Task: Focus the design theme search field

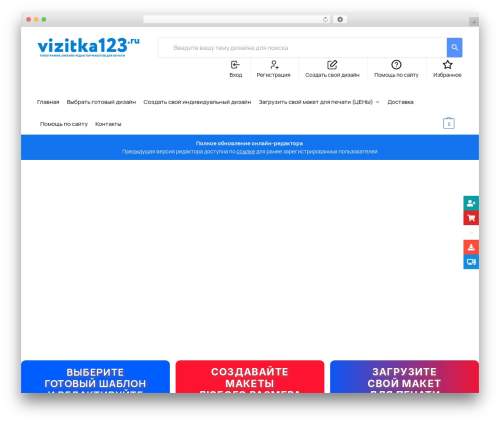Action: (302, 48)
